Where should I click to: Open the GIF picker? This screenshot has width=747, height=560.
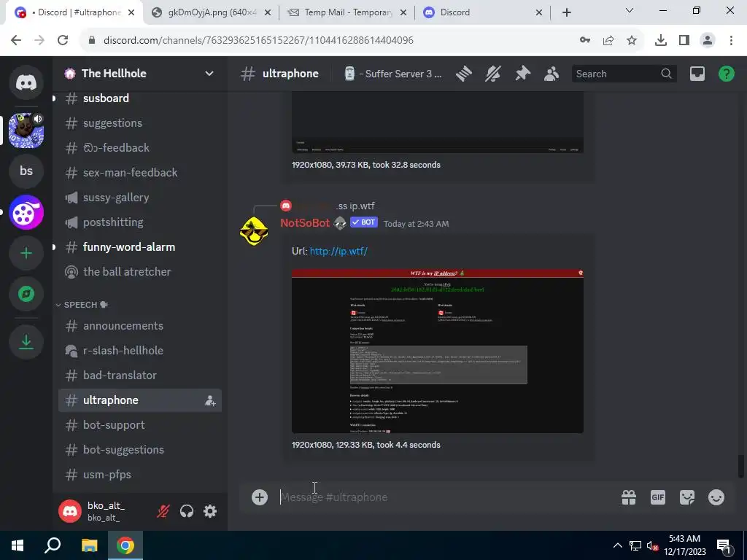[x=658, y=497]
